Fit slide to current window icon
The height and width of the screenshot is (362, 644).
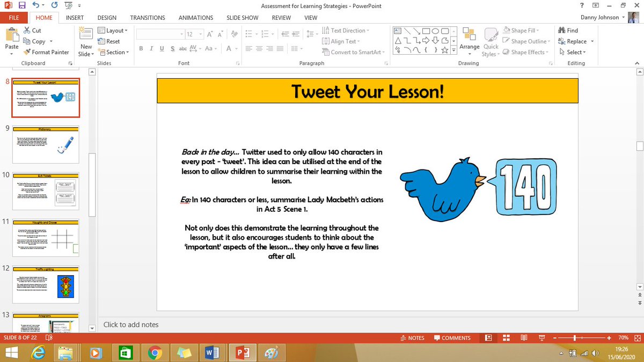637,338
